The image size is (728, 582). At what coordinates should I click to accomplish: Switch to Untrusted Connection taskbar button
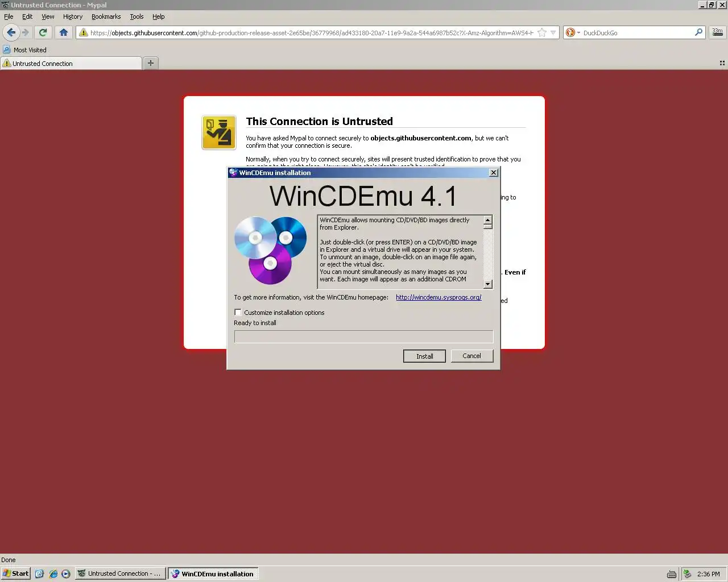[x=121, y=573]
